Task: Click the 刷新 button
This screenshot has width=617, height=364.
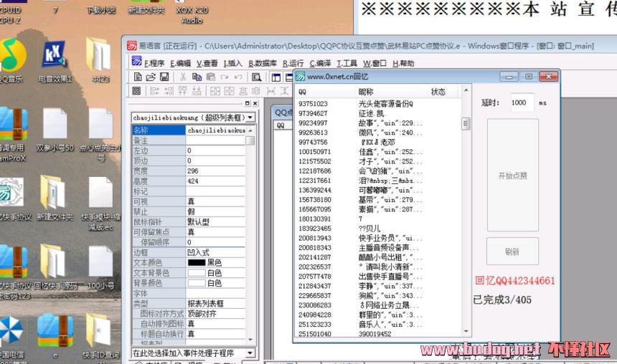Action: point(512,252)
